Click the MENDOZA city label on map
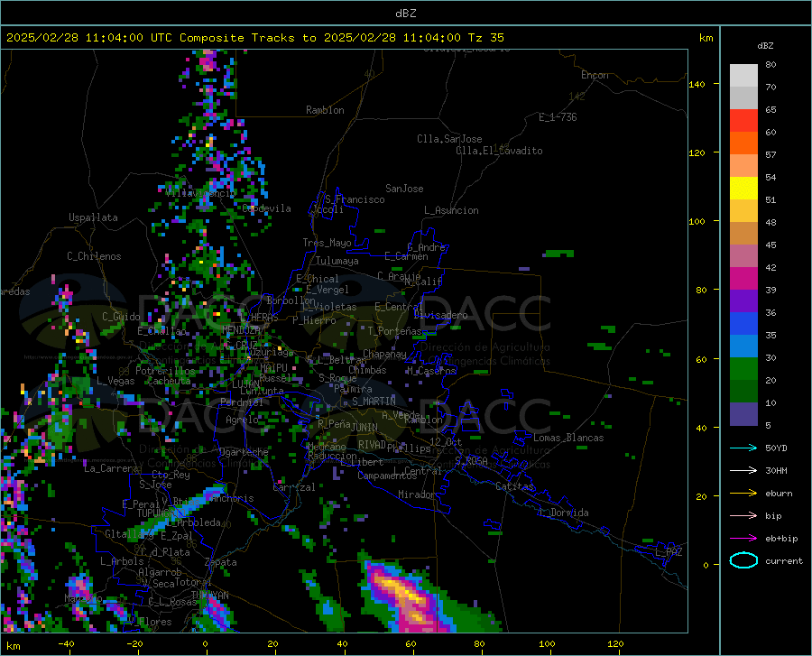Image resolution: width=812 pixels, height=656 pixels. tap(241, 330)
